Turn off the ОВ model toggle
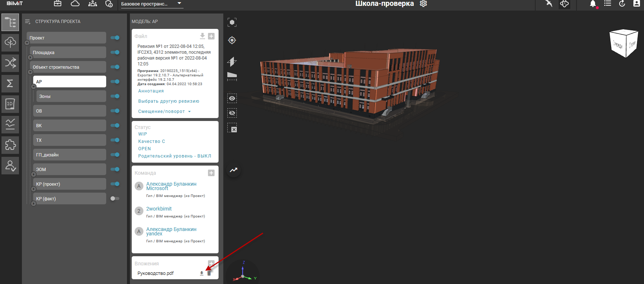Image resolution: width=644 pixels, height=284 pixels. [115, 111]
